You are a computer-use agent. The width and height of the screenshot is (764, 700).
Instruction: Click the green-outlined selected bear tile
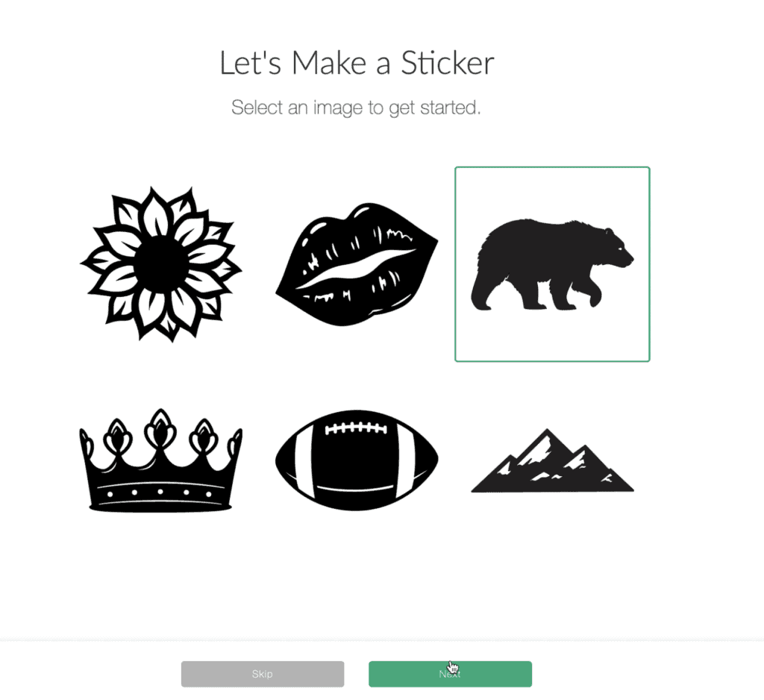(552, 264)
